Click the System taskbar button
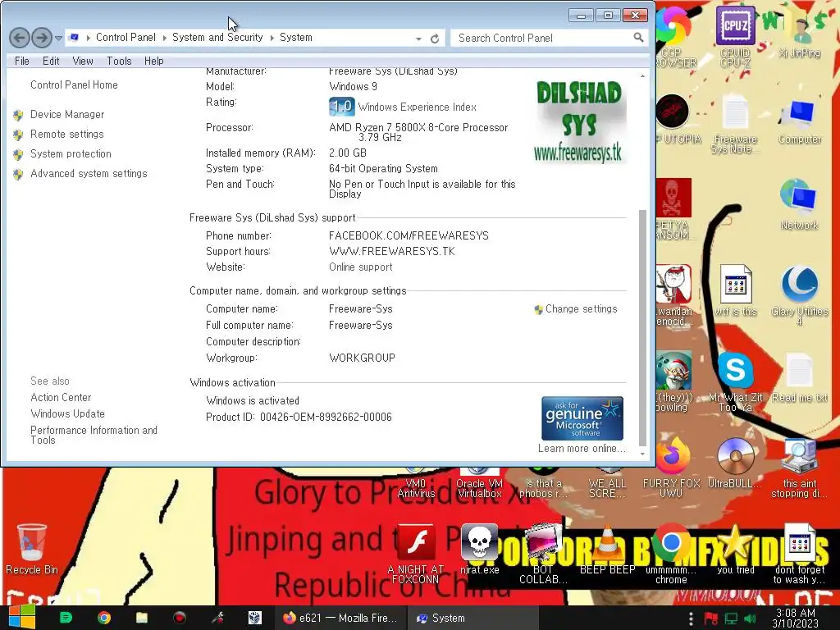 pos(472,618)
